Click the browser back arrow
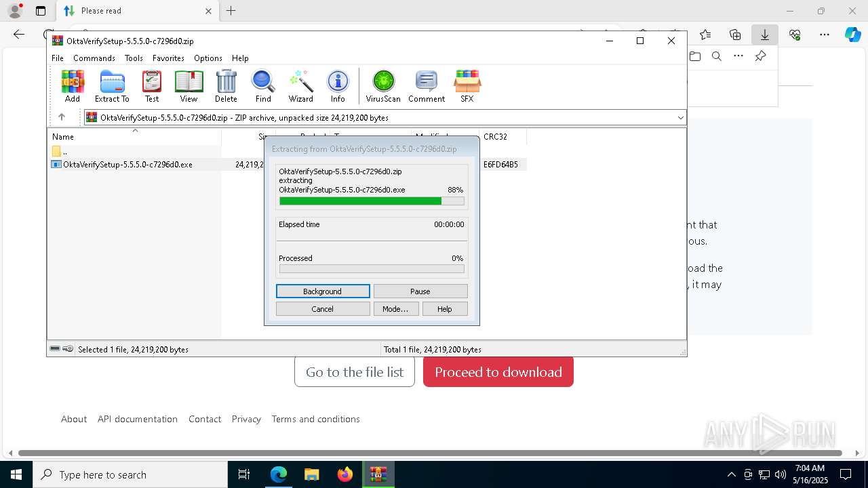This screenshot has width=868, height=488. coord(19,35)
